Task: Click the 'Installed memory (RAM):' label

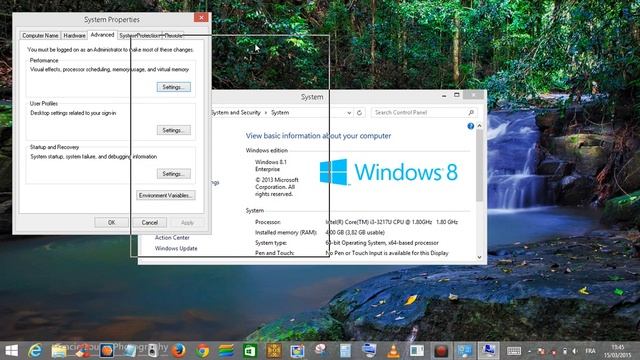Action: [286, 232]
